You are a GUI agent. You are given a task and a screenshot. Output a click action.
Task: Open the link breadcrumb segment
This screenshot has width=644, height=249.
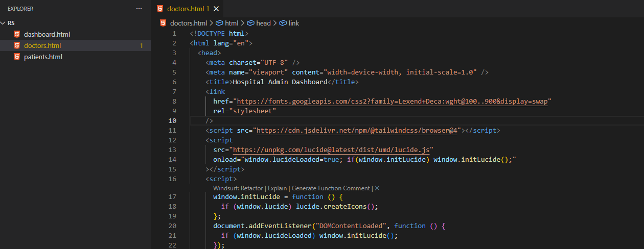point(294,23)
